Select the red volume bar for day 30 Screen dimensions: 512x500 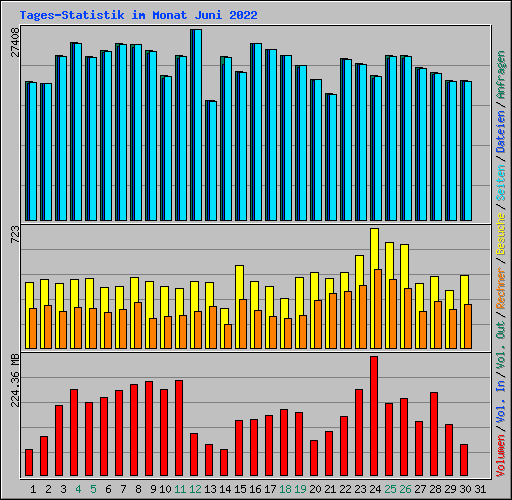point(464,460)
